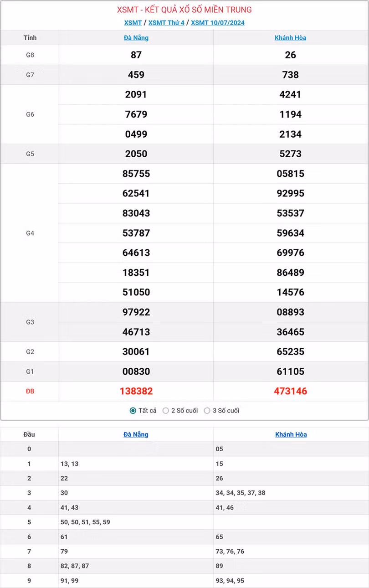The image size is (369, 588).
Task: Click the G2 result 30061
Action: pos(136,351)
